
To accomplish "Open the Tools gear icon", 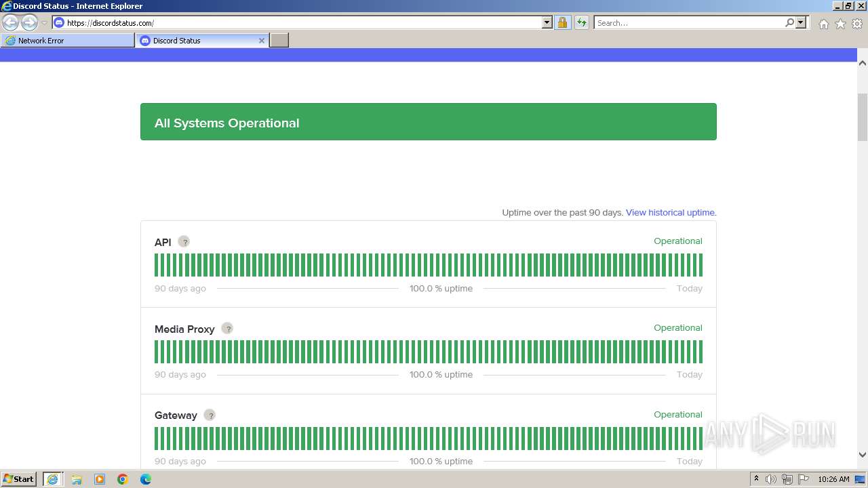I will [857, 24].
